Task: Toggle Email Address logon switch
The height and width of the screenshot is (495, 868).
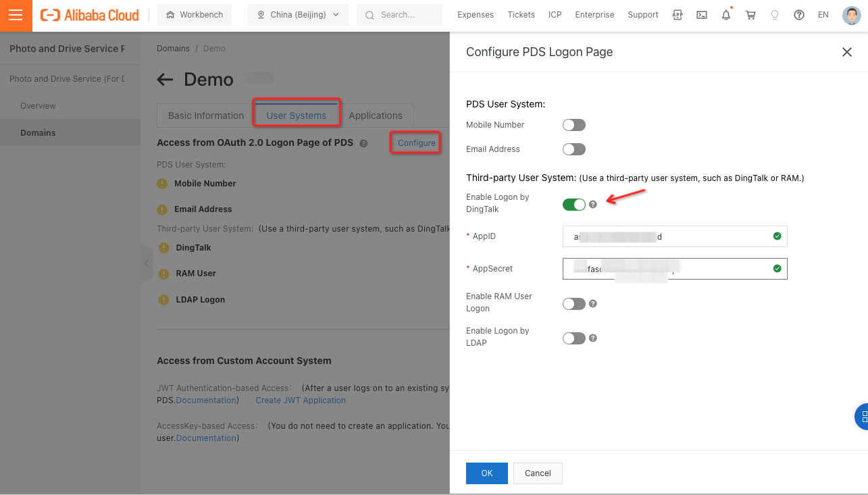Action: click(574, 149)
